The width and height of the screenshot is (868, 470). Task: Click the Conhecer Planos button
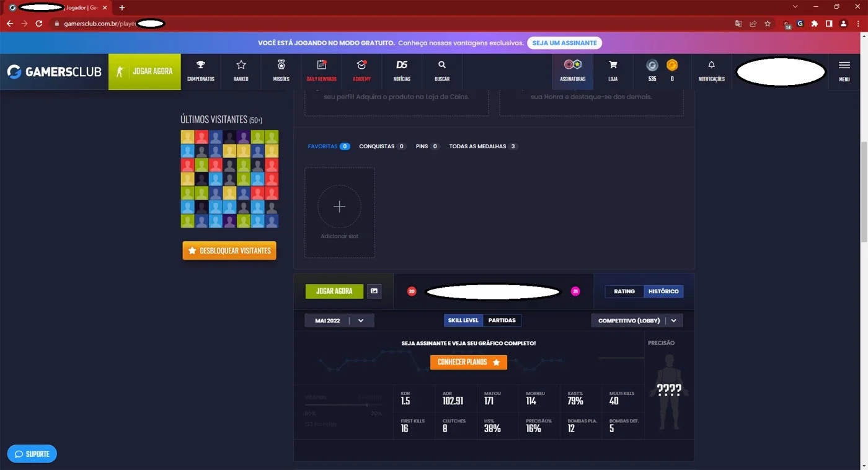(469, 362)
